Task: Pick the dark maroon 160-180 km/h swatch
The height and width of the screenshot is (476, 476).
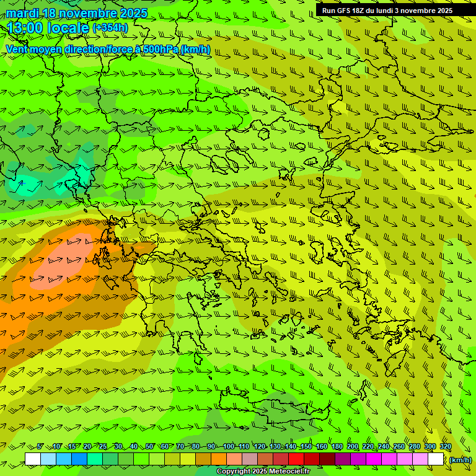Action: coord(327,459)
